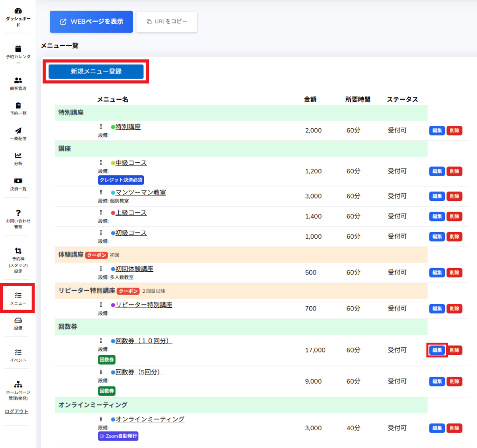
Task: Open the reservation list clipboard icon
Action: click(x=18, y=105)
